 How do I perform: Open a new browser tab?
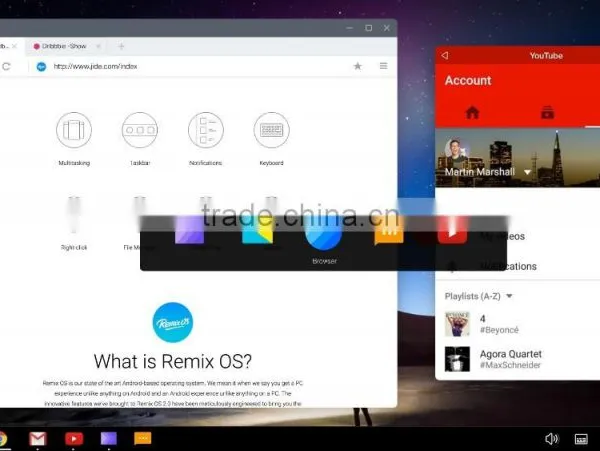(x=121, y=46)
